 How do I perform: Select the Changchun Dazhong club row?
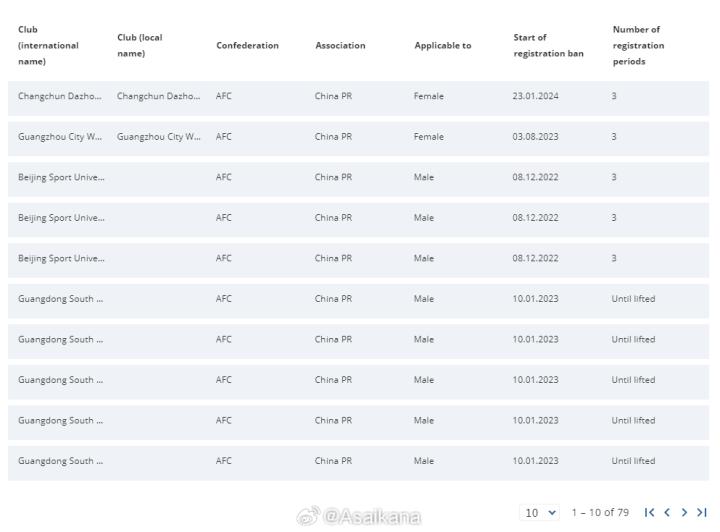coord(60,96)
